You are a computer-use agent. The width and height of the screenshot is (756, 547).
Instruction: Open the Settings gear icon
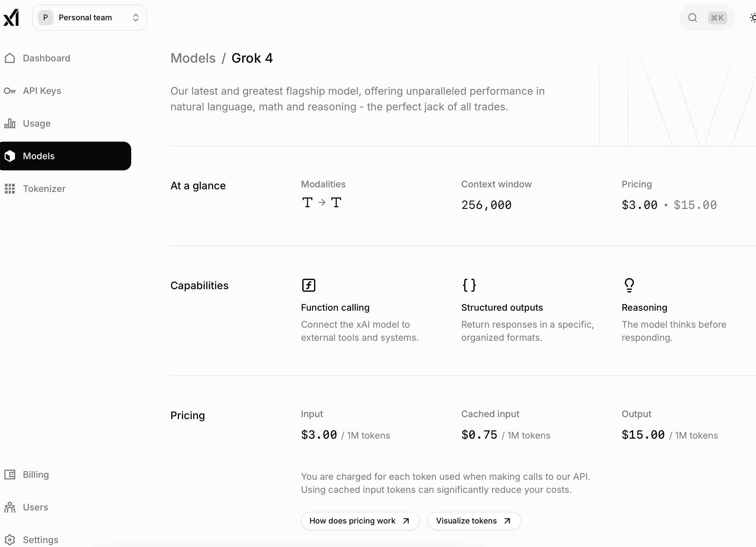coord(10,540)
